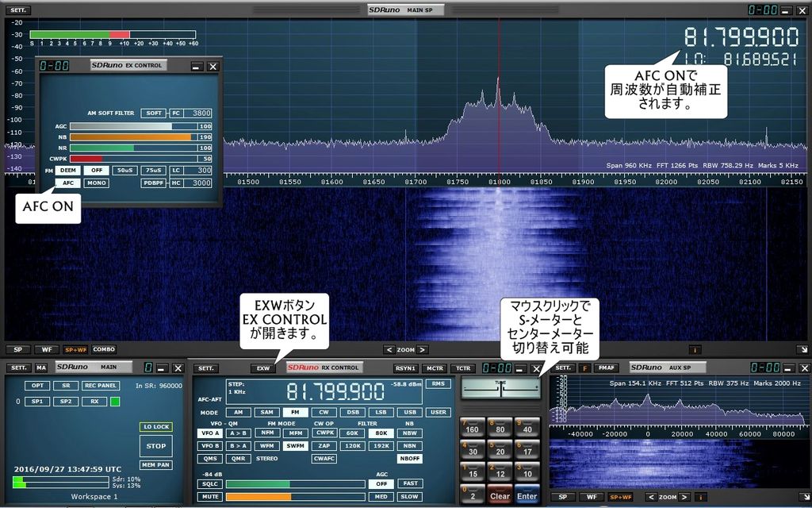Activate MCTR memory tune
This screenshot has width=812, height=508.
[434, 368]
